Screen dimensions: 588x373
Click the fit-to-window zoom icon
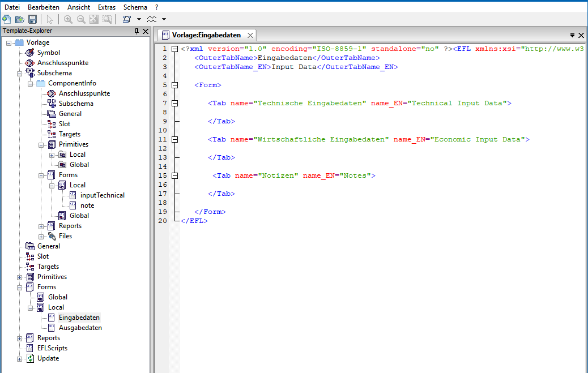[93, 19]
